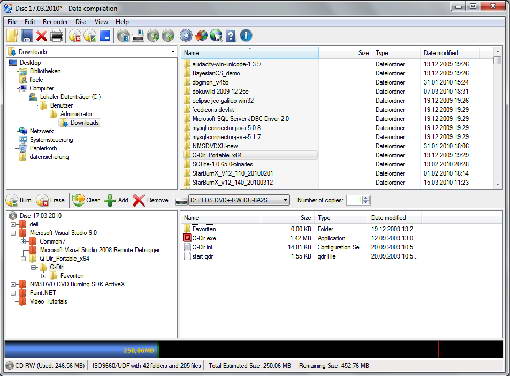Click the Erase disc icon in lower toolbar

coord(43,200)
